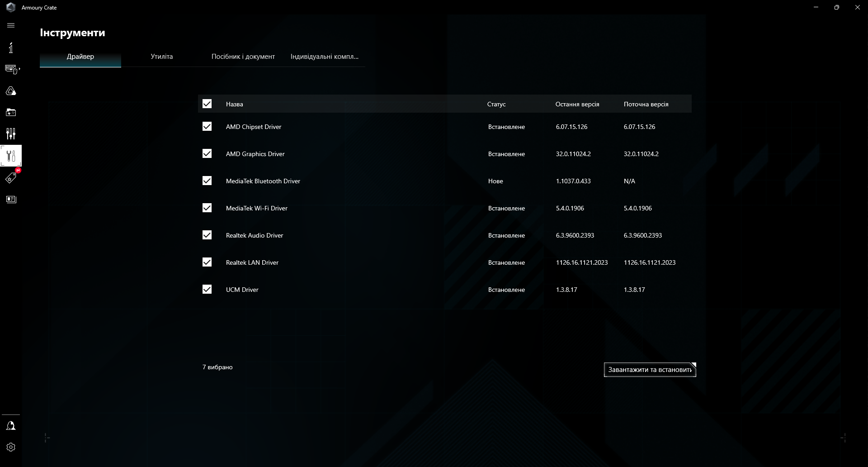Open the Dashboard info panel
The image size is (868, 467).
[10, 48]
